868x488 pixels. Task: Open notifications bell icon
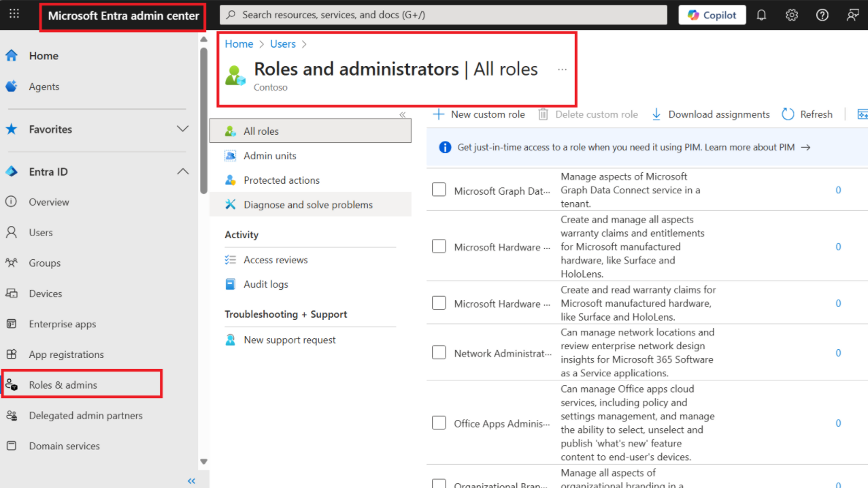point(761,15)
